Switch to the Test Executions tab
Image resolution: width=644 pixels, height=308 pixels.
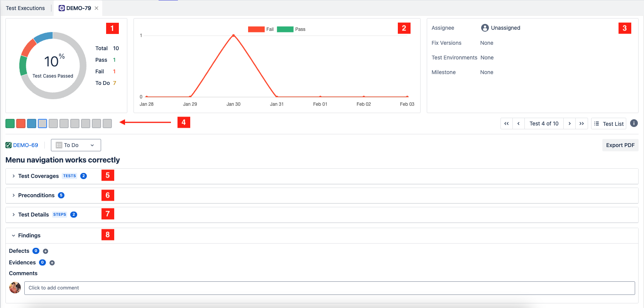(25, 8)
